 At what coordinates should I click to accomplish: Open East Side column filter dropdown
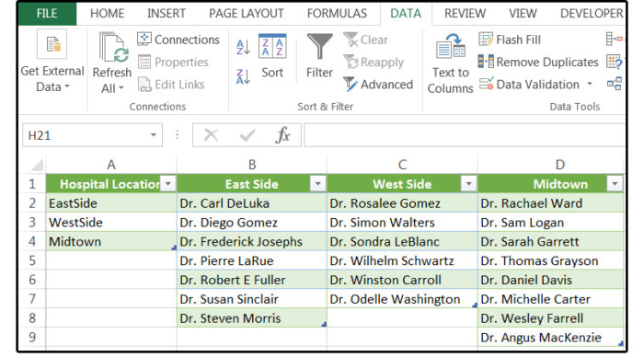point(318,184)
